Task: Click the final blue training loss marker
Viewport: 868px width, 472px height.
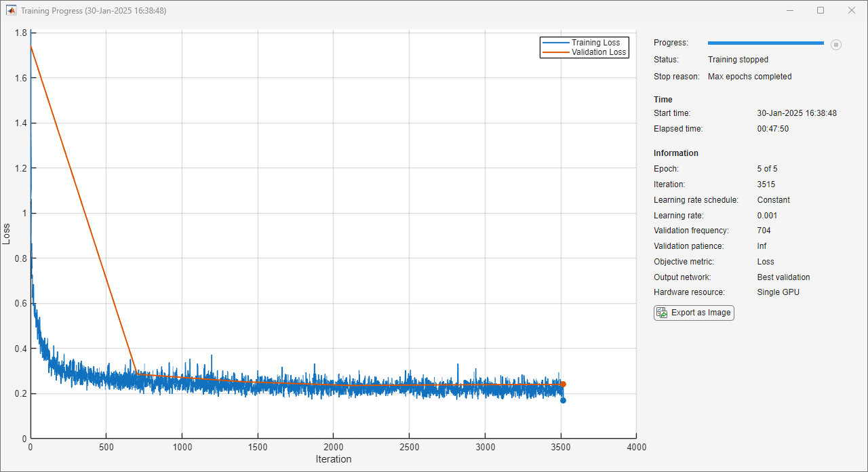Action: pos(563,400)
